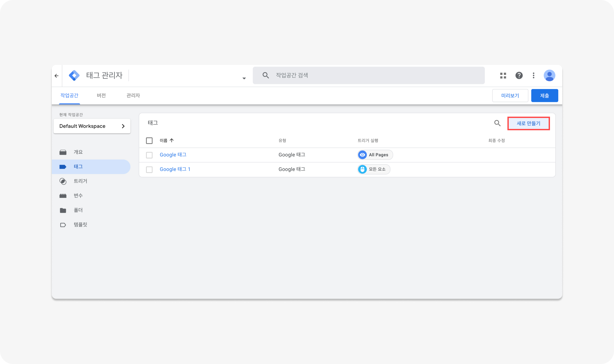614x364 pixels.
Task: Click the 트리거 실행 column header
Action: 368,141
